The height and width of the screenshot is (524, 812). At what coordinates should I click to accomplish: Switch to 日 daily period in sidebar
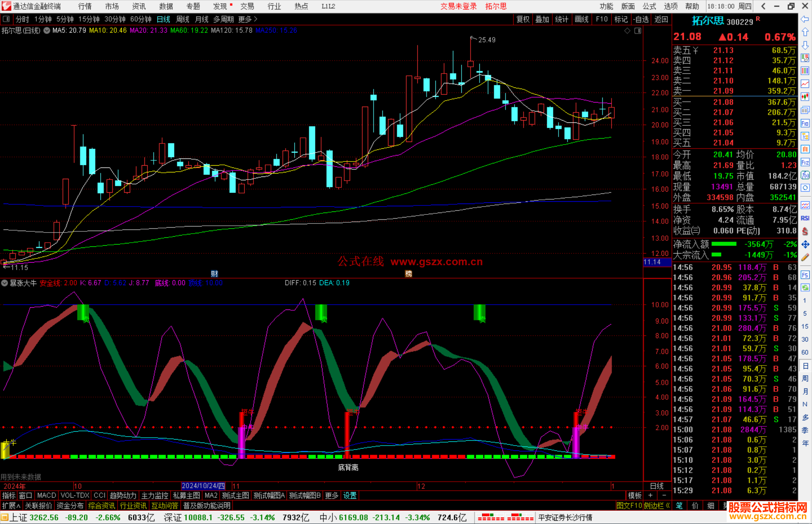[805, 366]
